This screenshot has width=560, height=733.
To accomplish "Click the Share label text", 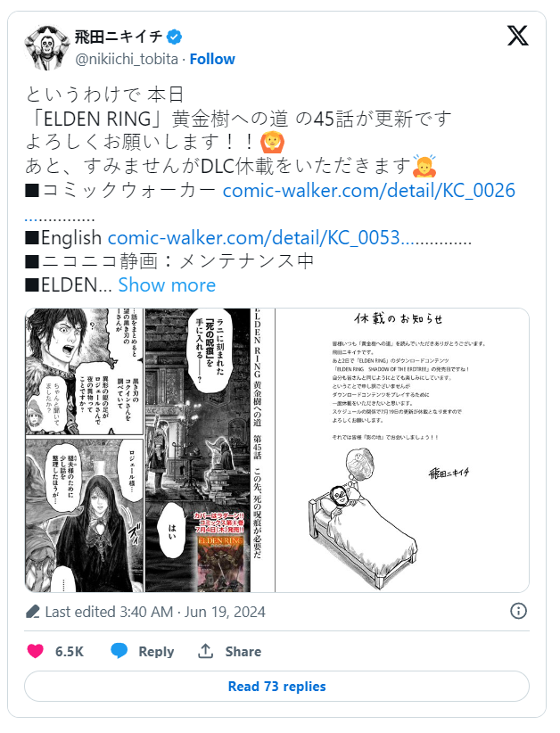I will click(243, 651).
